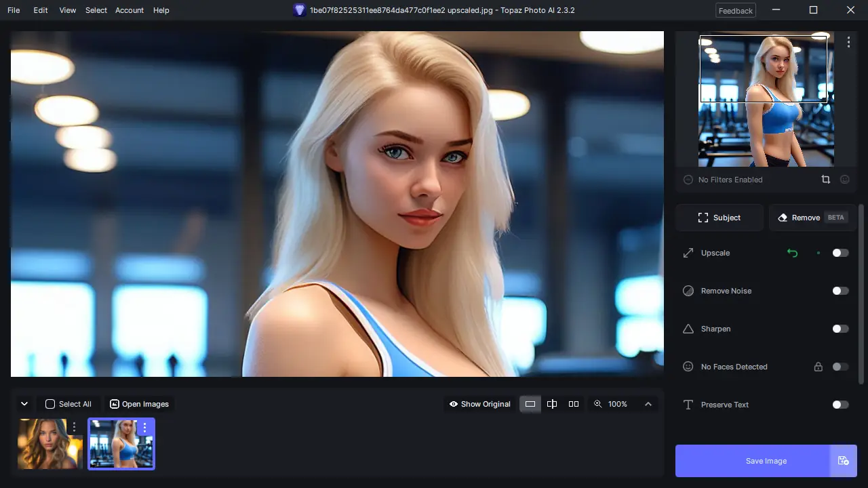The image size is (868, 488).
Task: Enable the Remove Noise toggle
Action: pos(840,291)
